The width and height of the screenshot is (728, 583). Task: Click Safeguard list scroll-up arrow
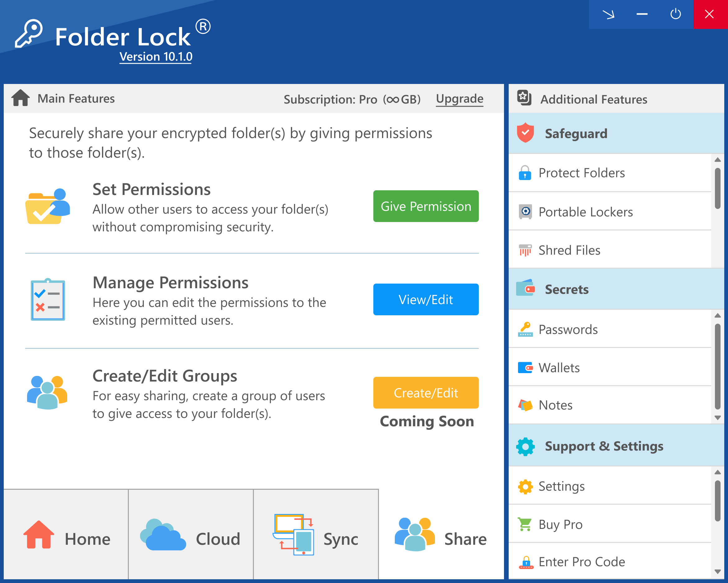[x=717, y=160]
